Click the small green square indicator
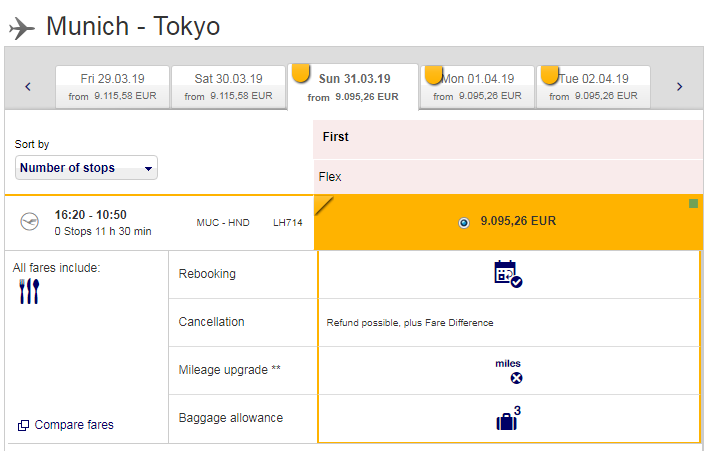This screenshot has height=451, width=710. click(693, 204)
